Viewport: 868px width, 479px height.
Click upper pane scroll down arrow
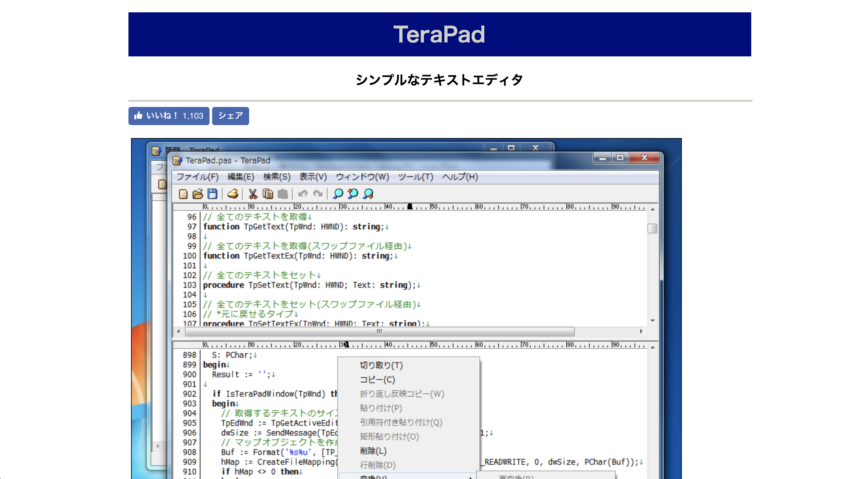pos(652,321)
